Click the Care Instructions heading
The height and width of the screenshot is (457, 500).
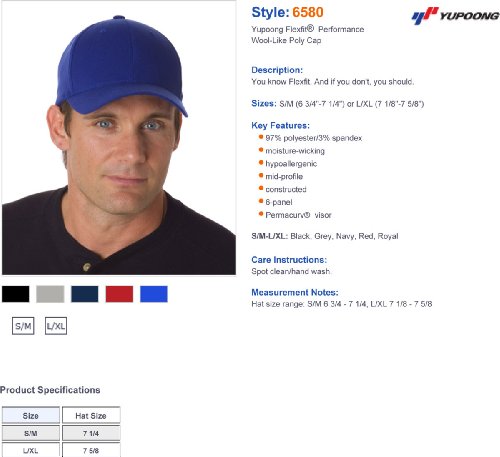tap(289, 260)
